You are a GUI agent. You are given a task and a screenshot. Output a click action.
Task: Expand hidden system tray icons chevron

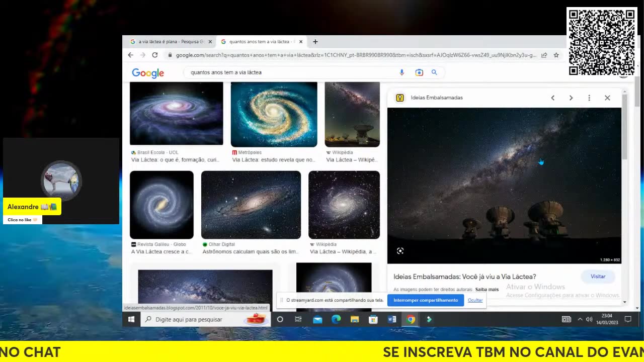(x=580, y=319)
